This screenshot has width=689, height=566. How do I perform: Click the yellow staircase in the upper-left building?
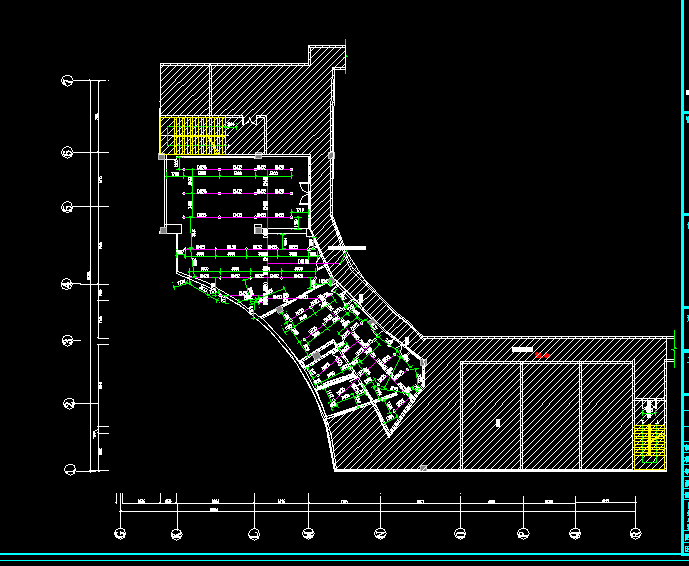pos(190,135)
